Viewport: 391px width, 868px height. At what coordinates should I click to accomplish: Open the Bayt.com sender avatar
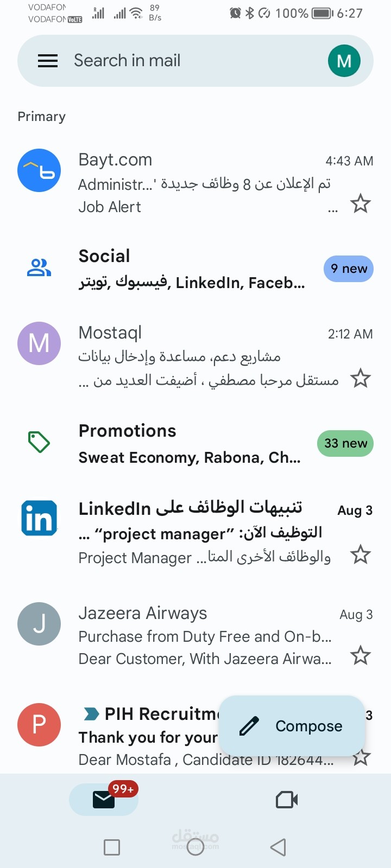(x=39, y=170)
